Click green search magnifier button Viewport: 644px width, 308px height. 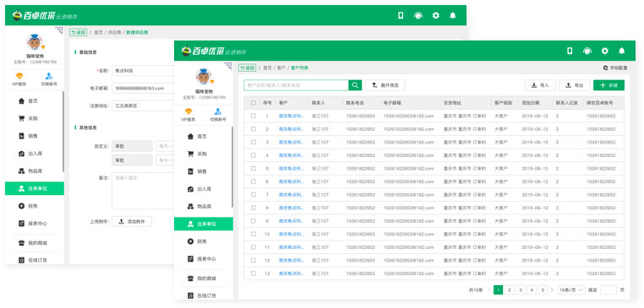tap(355, 85)
